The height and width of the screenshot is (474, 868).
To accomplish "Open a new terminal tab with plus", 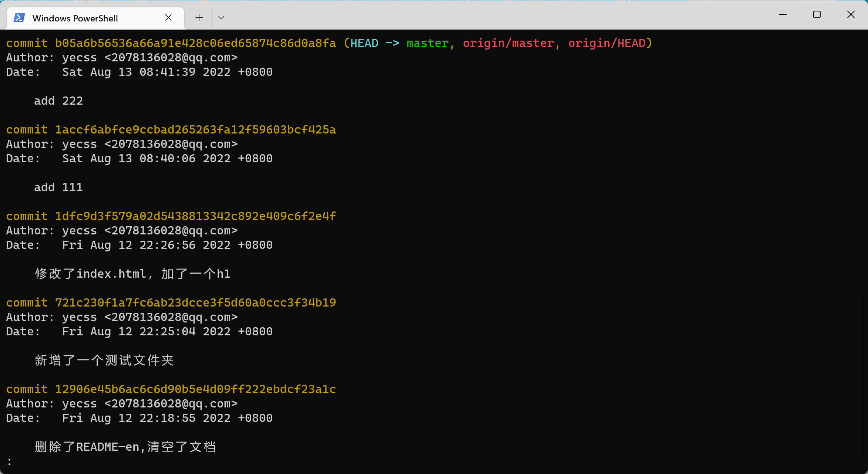I will pyautogui.click(x=199, y=18).
